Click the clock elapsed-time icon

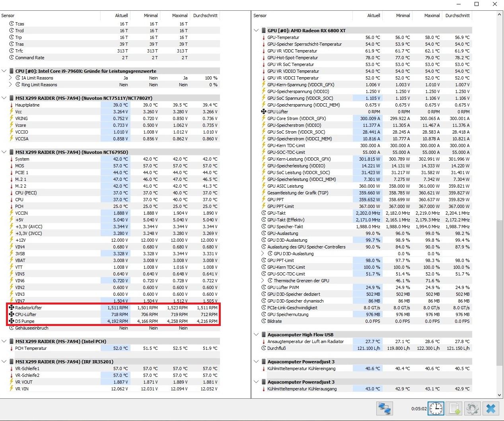[436, 408]
